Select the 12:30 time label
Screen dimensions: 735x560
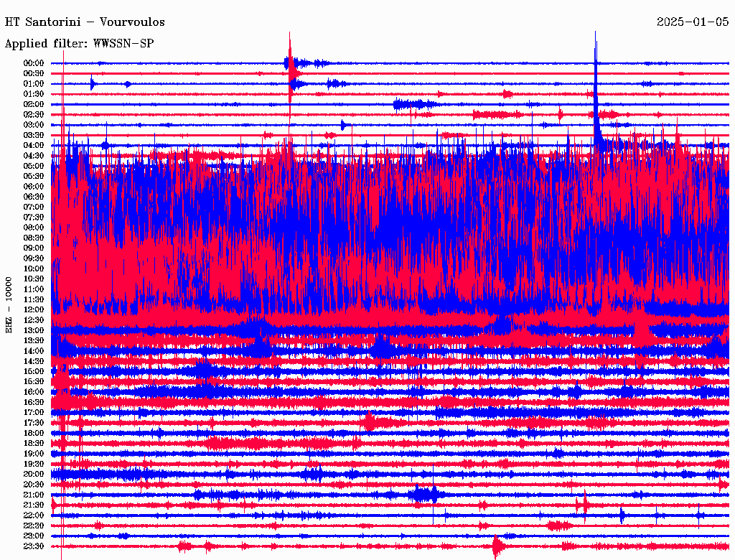click(x=34, y=320)
